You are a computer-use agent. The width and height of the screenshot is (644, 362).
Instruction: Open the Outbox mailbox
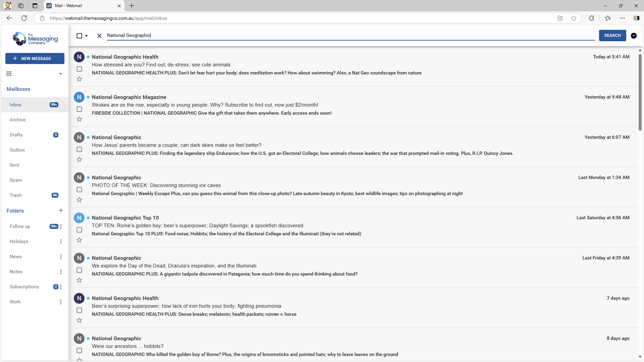[35, 150]
